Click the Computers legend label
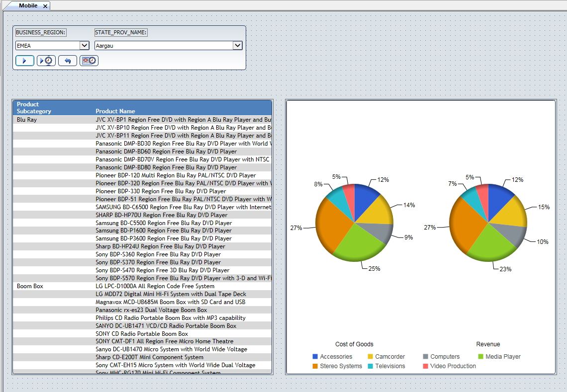The image size is (567, 392). pyautogui.click(x=445, y=357)
